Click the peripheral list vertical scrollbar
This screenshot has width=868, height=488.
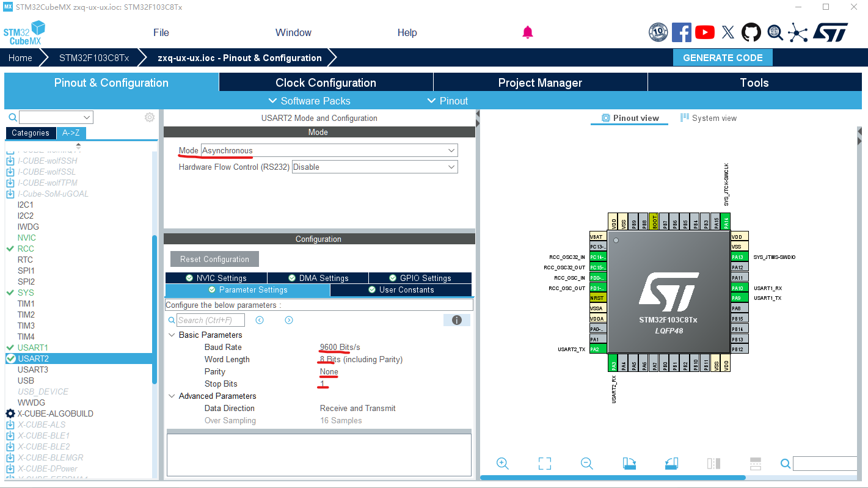(x=155, y=308)
